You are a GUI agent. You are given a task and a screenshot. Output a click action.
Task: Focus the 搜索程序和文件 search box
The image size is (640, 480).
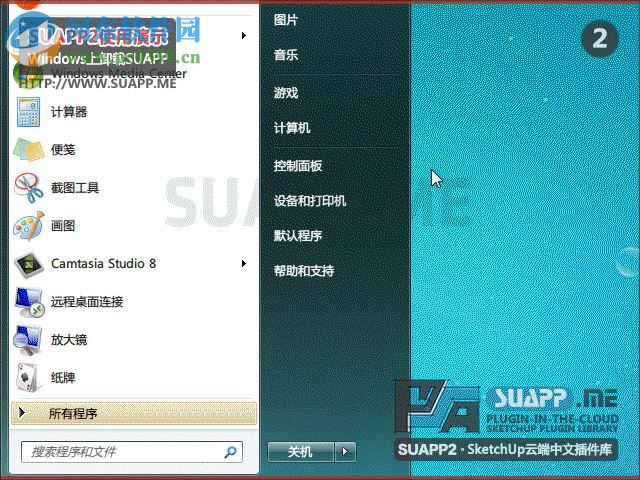click(x=132, y=452)
